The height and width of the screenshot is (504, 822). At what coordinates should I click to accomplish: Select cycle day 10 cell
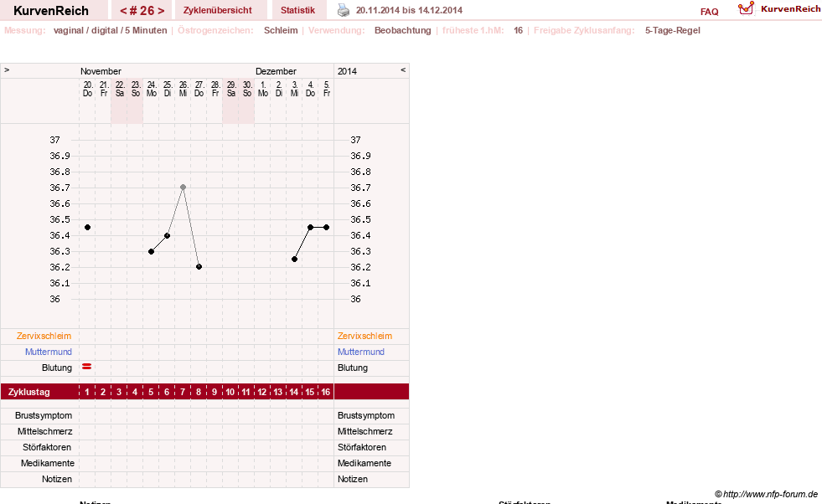click(230, 392)
